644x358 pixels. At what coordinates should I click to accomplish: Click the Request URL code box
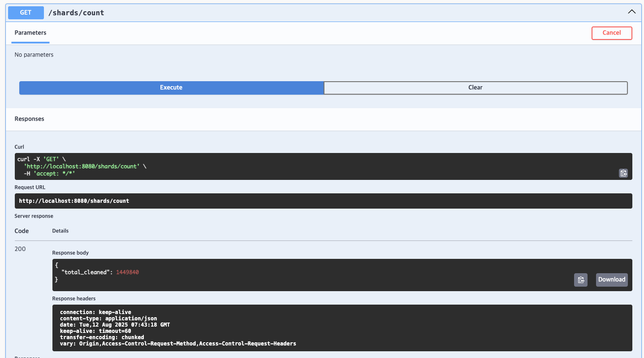tap(324, 201)
